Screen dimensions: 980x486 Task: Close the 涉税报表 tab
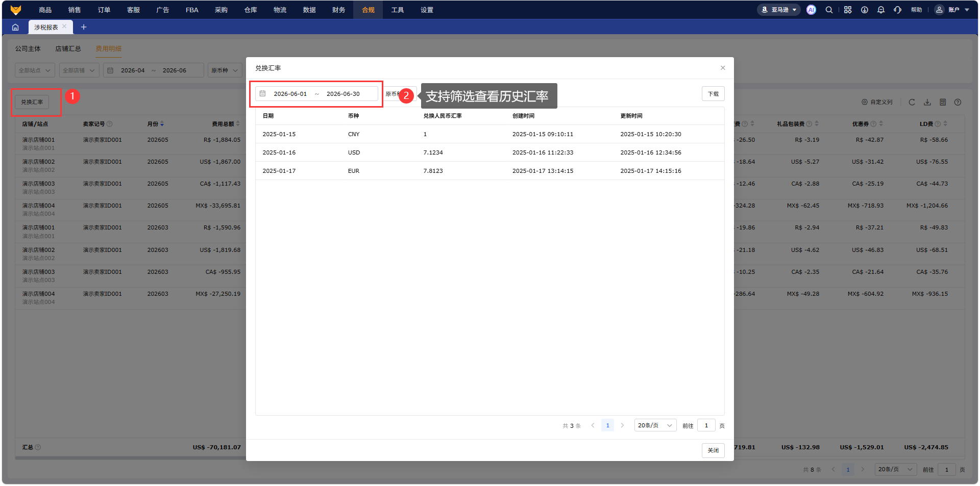(x=64, y=27)
